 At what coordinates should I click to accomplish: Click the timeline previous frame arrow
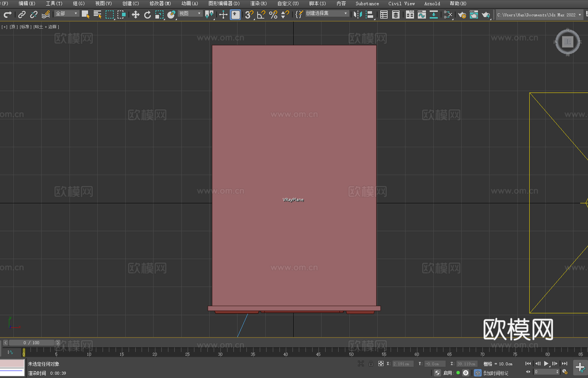pos(6,343)
